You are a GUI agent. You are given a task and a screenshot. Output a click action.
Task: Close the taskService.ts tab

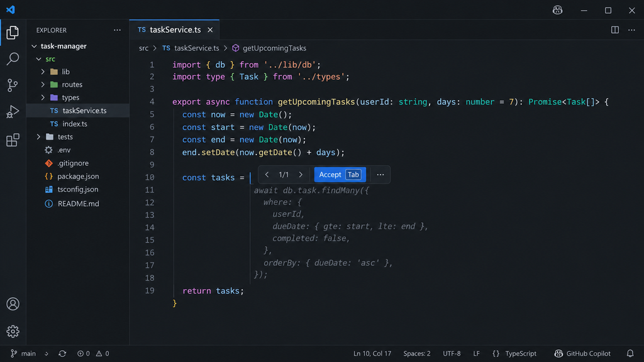coord(210,30)
